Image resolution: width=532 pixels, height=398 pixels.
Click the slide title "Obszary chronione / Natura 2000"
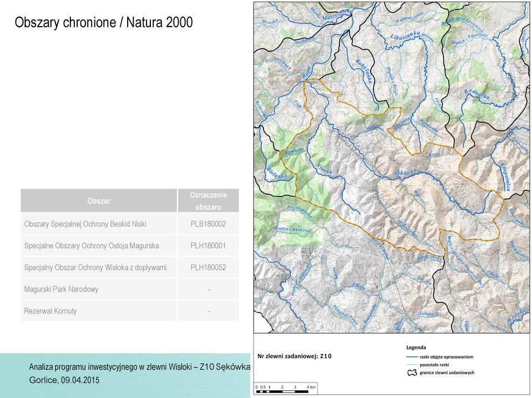(x=104, y=22)
